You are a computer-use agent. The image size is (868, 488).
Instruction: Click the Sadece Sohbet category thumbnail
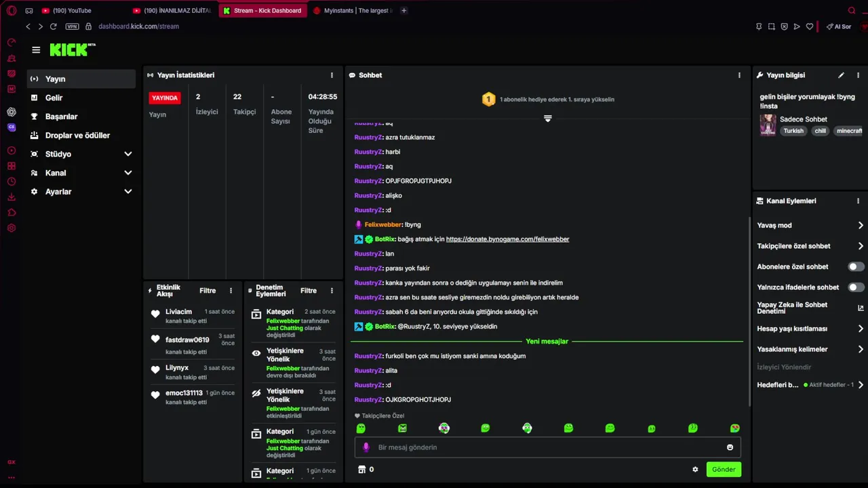768,125
